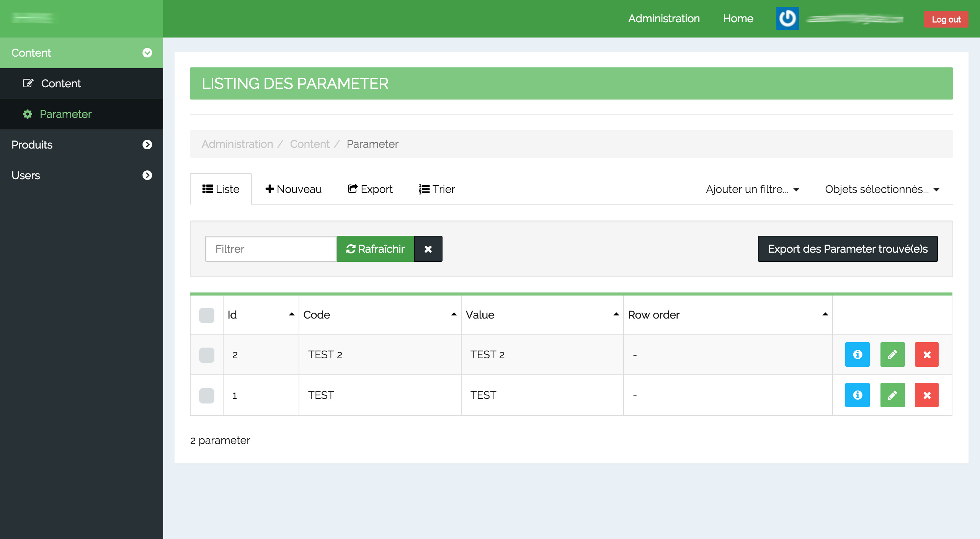Image resolution: width=980 pixels, height=539 pixels.
Task: Edit the TEST parameter with Id 1
Action: tap(892, 395)
